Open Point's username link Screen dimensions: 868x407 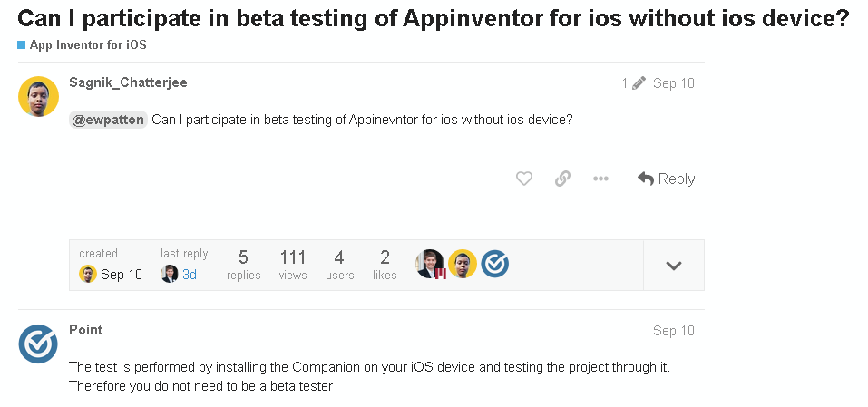click(x=86, y=330)
